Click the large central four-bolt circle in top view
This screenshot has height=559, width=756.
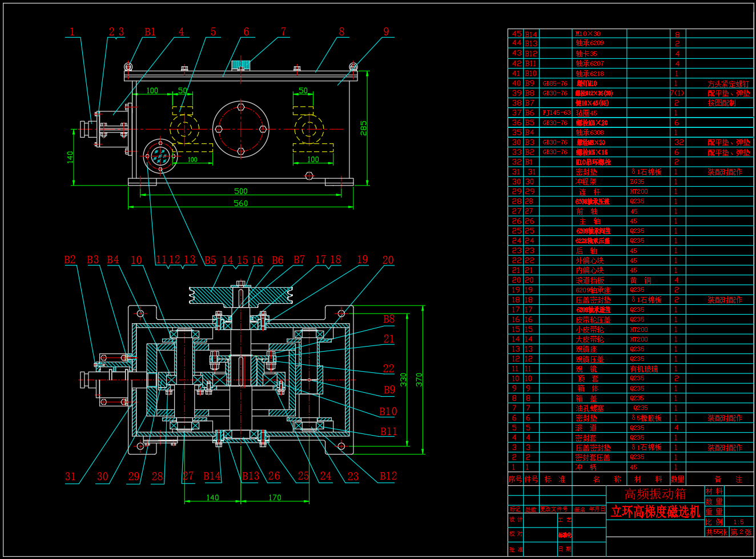(241, 129)
